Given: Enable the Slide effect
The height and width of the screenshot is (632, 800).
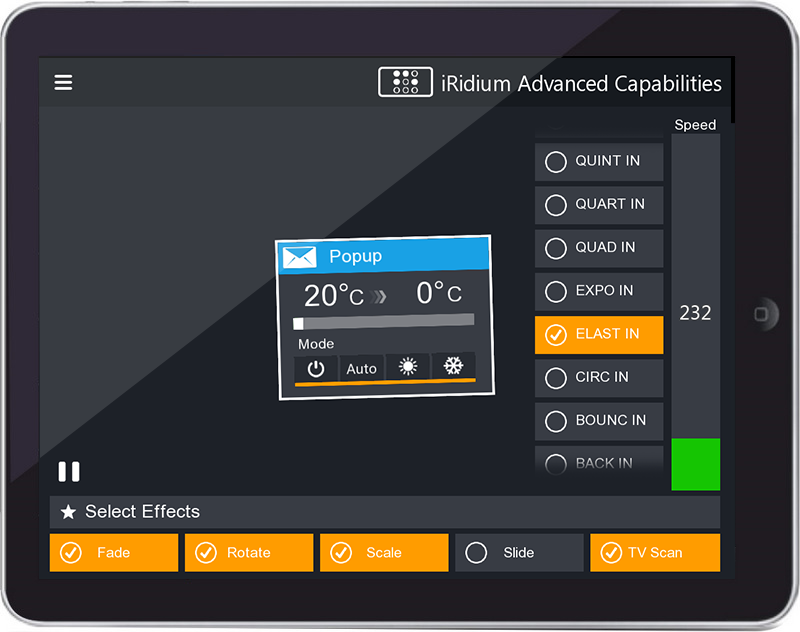Looking at the screenshot, I should (x=519, y=552).
